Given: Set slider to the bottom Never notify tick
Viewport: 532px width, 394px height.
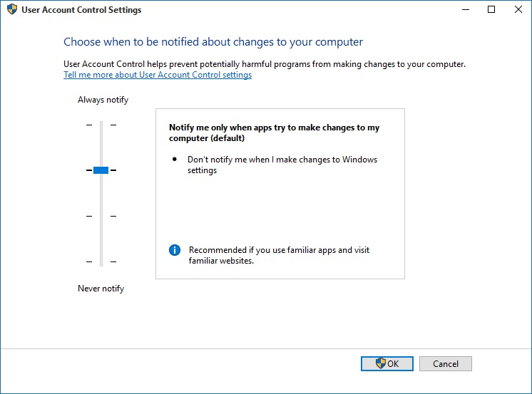Looking at the screenshot, I should pyautogui.click(x=101, y=261).
